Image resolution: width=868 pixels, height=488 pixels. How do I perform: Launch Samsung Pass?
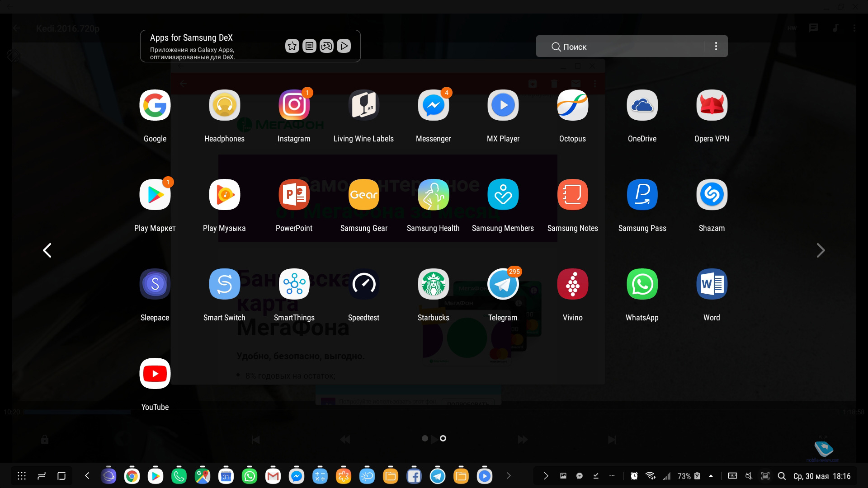point(642,195)
